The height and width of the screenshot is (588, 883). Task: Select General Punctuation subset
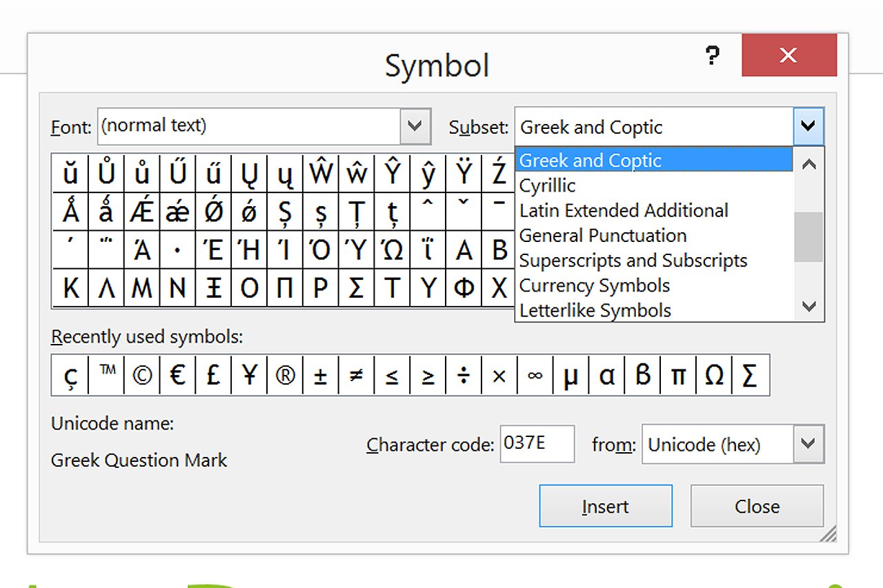pos(654,235)
